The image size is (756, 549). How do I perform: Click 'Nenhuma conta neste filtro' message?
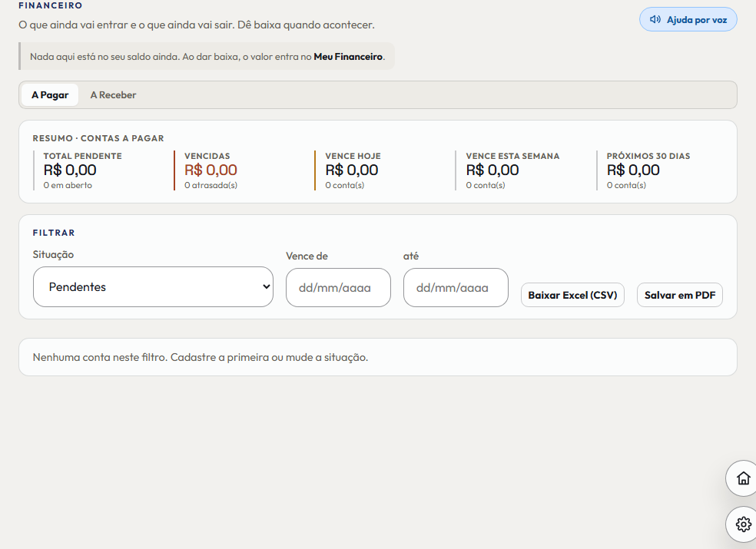click(x=200, y=357)
